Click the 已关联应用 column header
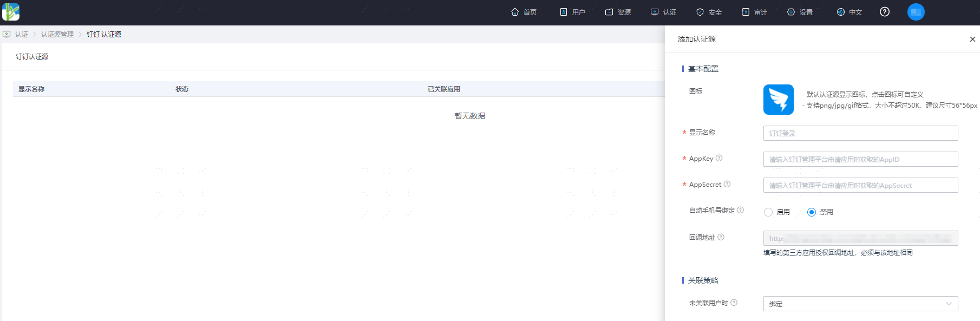 click(x=444, y=89)
